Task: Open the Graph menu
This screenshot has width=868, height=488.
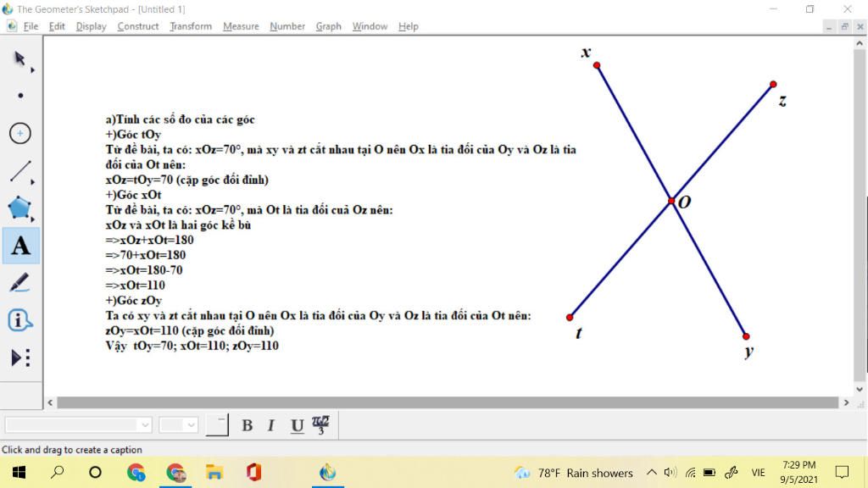Action: coord(328,26)
